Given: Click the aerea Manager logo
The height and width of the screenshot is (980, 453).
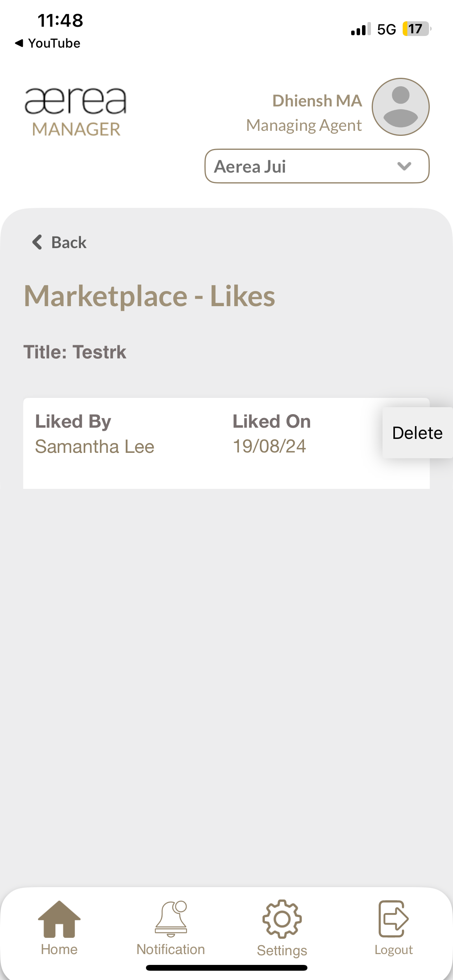Looking at the screenshot, I should coord(76,111).
